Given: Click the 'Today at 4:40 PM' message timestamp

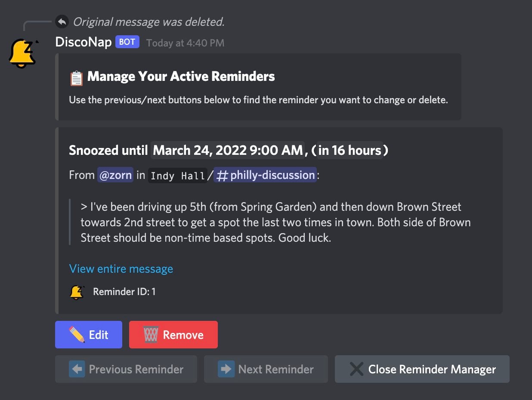Looking at the screenshot, I should (185, 43).
